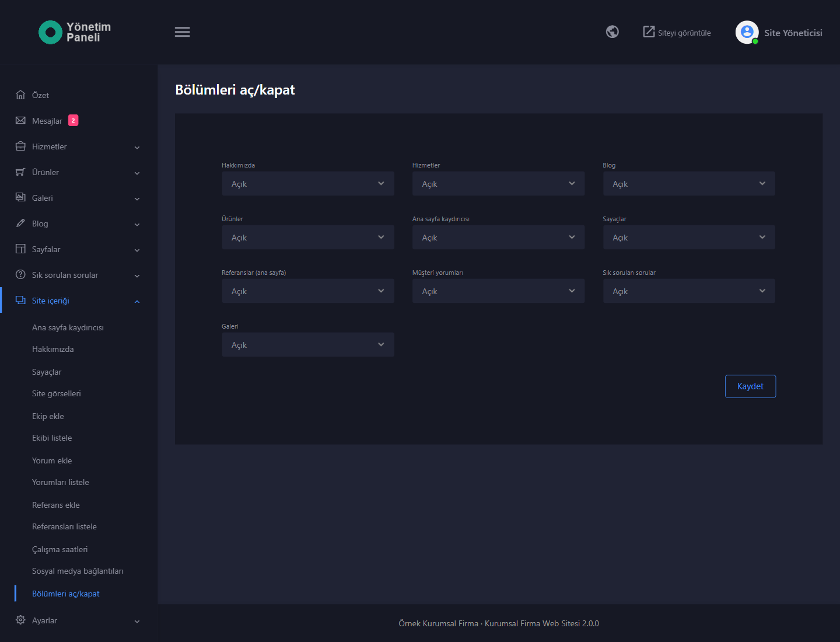
Task: Open the Mesajlar sidebar link
Action: tap(47, 121)
